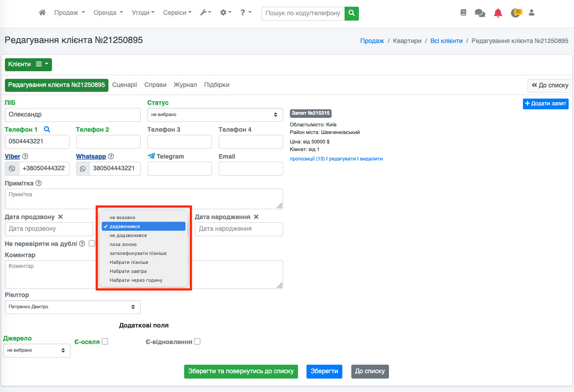Screen dimensions: 574x392
Task: Click the user profile icon
Action: click(532, 13)
